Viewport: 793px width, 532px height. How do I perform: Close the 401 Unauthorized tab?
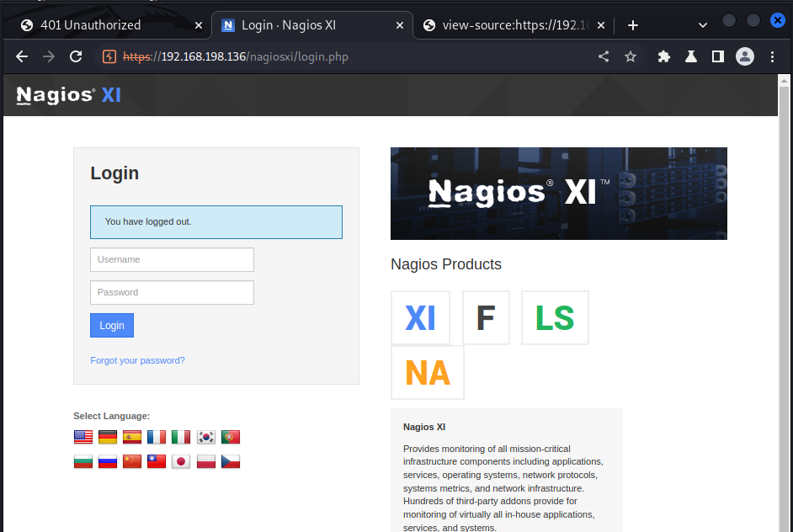(199, 25)
